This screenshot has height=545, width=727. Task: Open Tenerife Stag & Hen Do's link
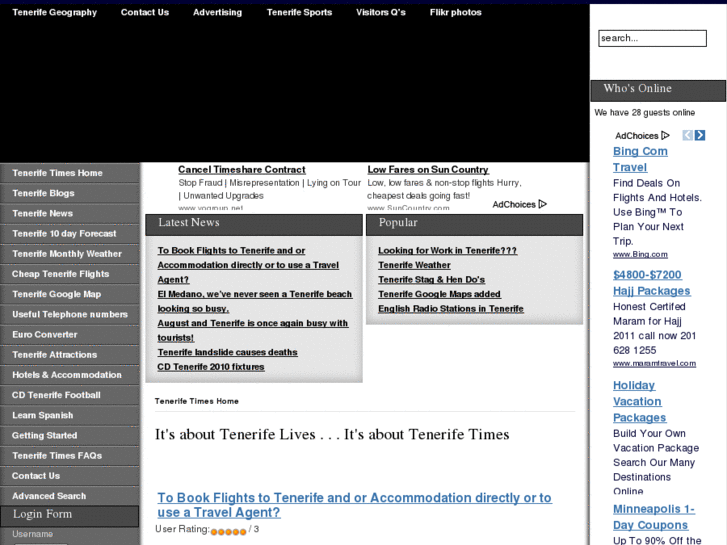[431, 280]
